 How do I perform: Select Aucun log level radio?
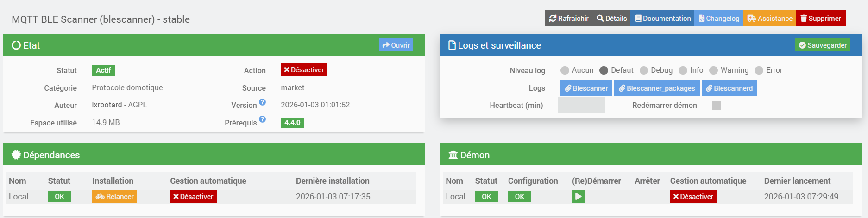pos(565,70)
